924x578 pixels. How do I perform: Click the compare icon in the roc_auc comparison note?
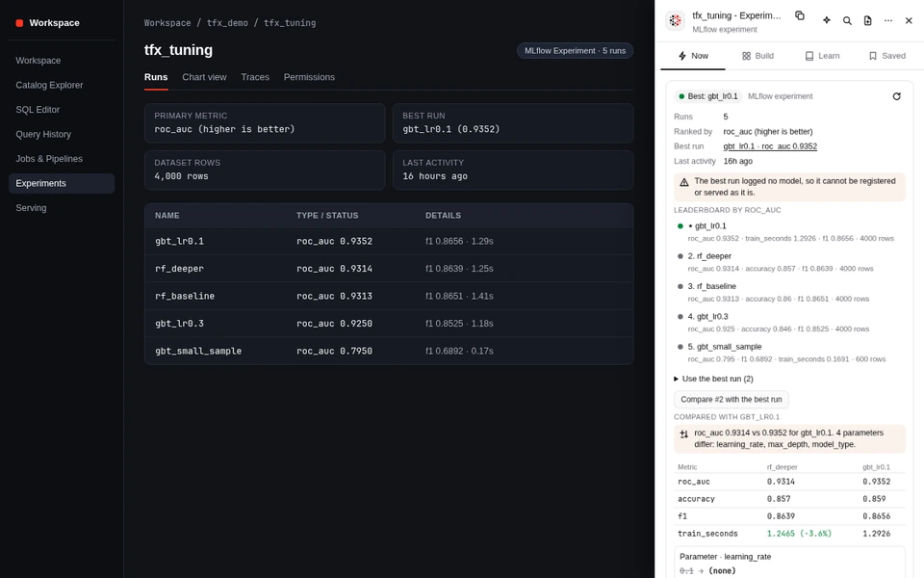pyautogui.click(x=683, y=434)
